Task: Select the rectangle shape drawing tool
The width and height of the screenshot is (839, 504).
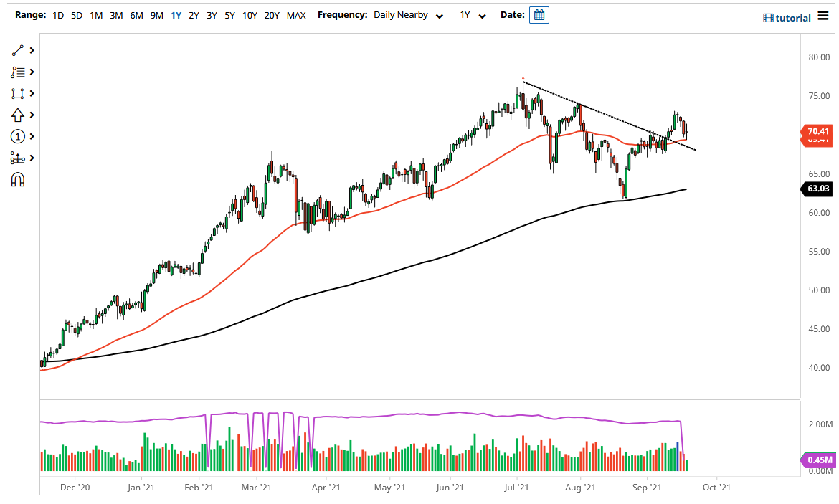Action: (17, 93)
